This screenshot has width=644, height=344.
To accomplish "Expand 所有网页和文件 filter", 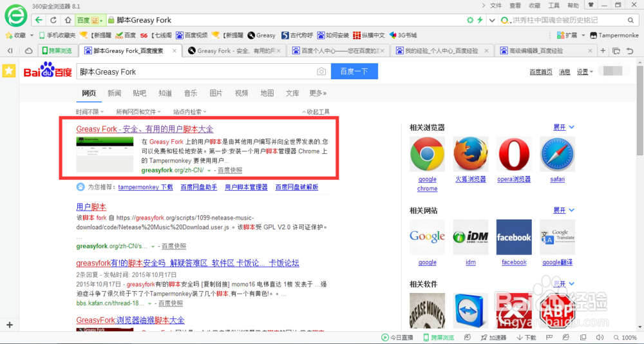I will click(138, 112).
